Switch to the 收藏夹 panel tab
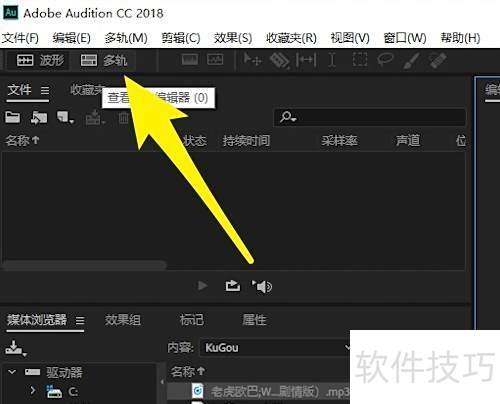Screen dimensions: 500x404 click(86, 89)
